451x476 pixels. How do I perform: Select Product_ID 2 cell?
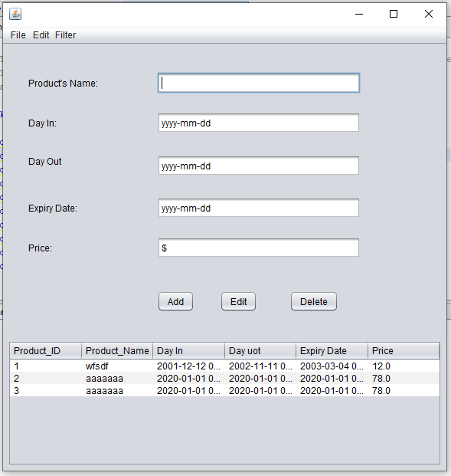click(45, 378)
